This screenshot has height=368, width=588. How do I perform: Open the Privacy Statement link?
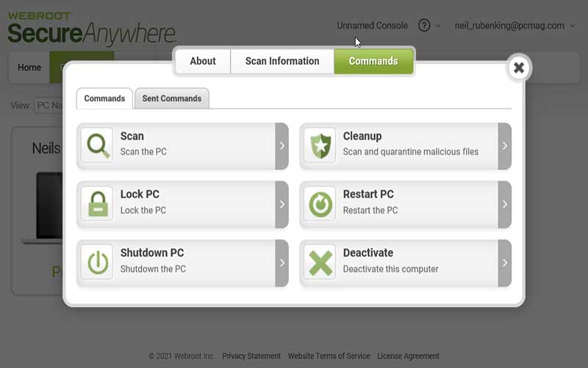click(x=251, y=356)
